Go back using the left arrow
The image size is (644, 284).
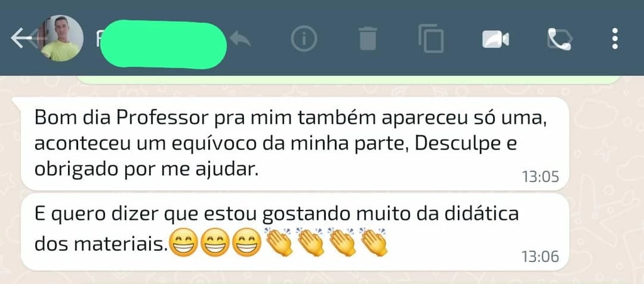(x=21, y=38)
